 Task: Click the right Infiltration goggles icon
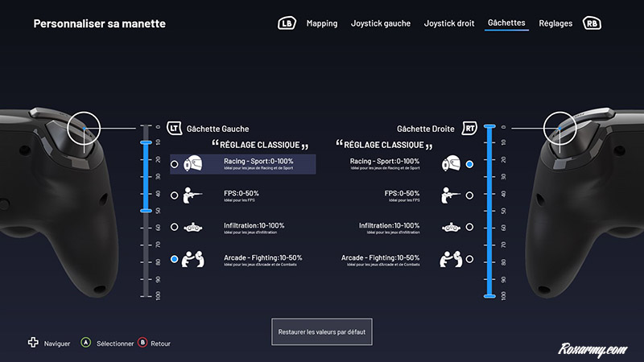[449, 228]
